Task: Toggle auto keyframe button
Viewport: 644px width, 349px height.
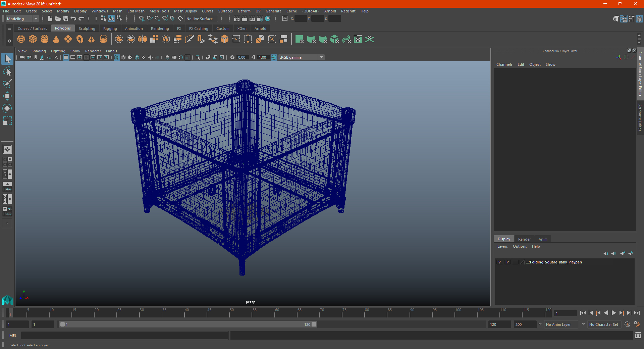Action: 627,324
